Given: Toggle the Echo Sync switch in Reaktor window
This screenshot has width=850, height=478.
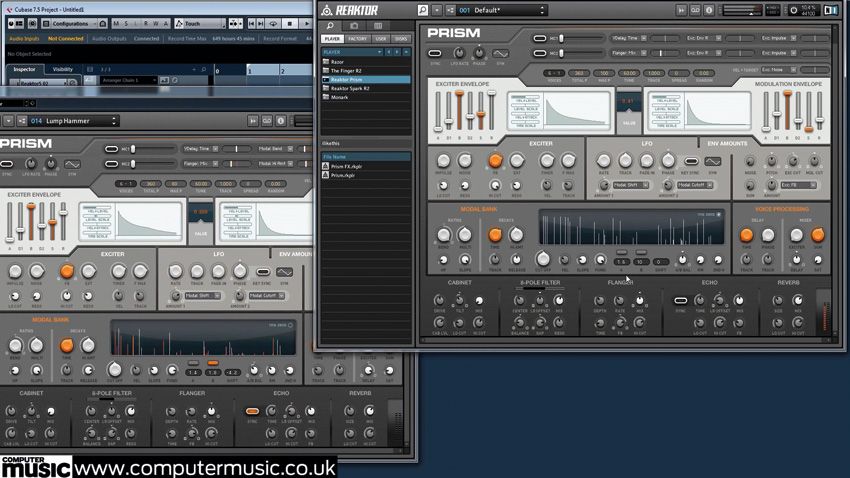Looking at the screenshot, I should [x=681, y=300].
